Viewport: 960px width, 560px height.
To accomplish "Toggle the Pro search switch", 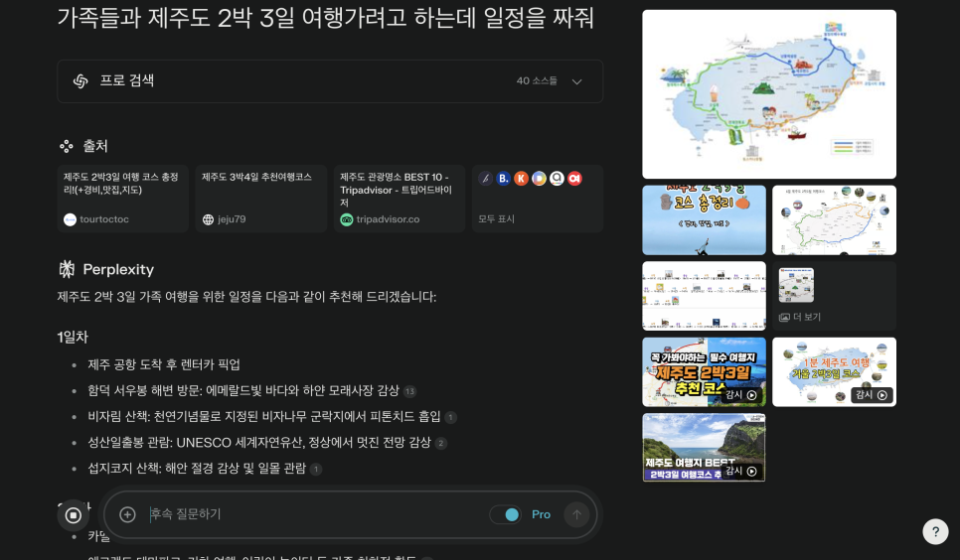I will point(506,514).
